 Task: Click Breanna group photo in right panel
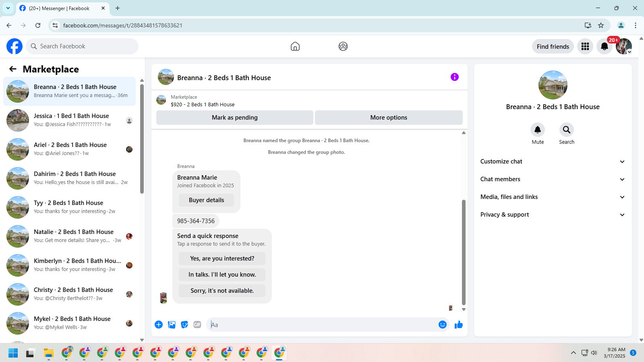pos(553,85)
